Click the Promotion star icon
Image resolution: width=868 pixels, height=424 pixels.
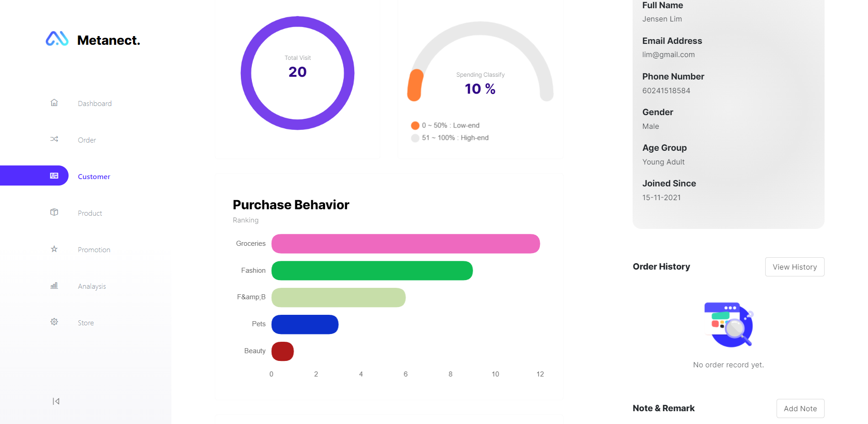click(54, 249)
